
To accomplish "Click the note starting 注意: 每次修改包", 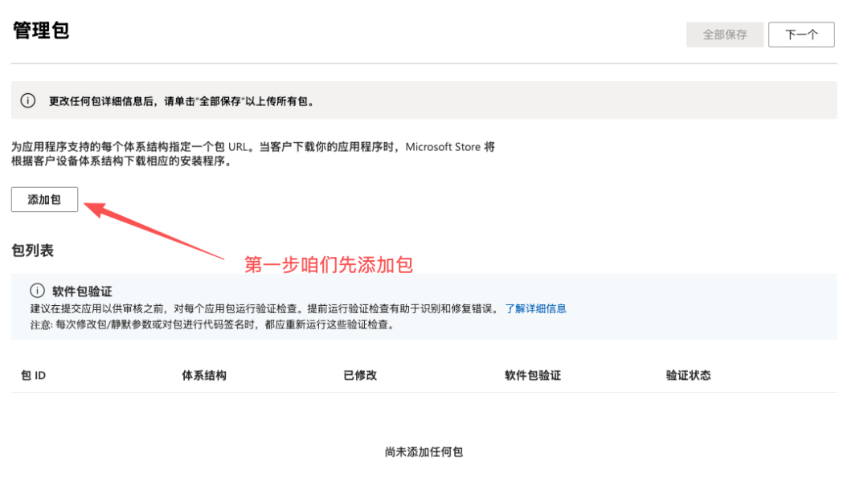I will pyautogui.click(x=214, y=324).
